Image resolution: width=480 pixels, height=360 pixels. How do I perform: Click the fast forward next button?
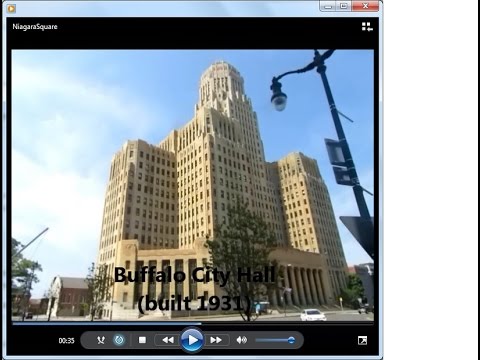coord(216,340)
